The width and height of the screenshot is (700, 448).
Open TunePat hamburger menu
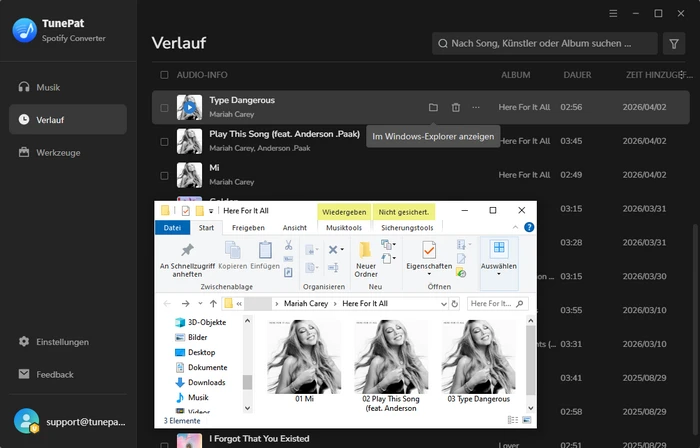point(613,13)
